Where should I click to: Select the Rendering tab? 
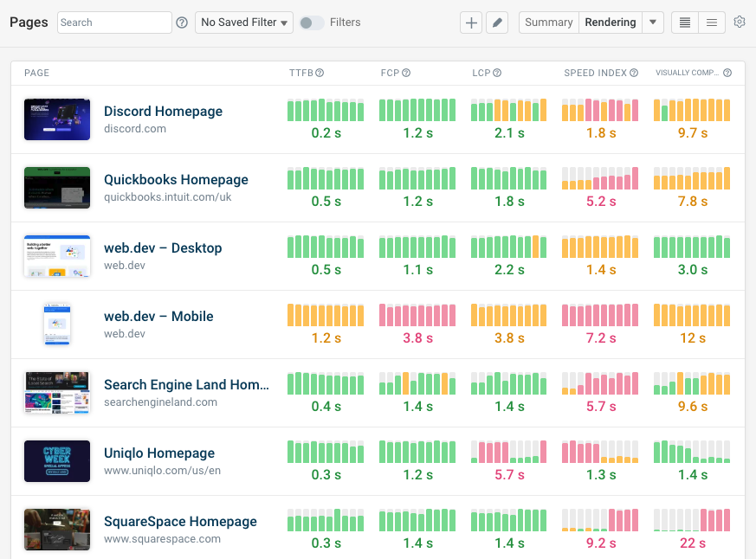(611, 22)
